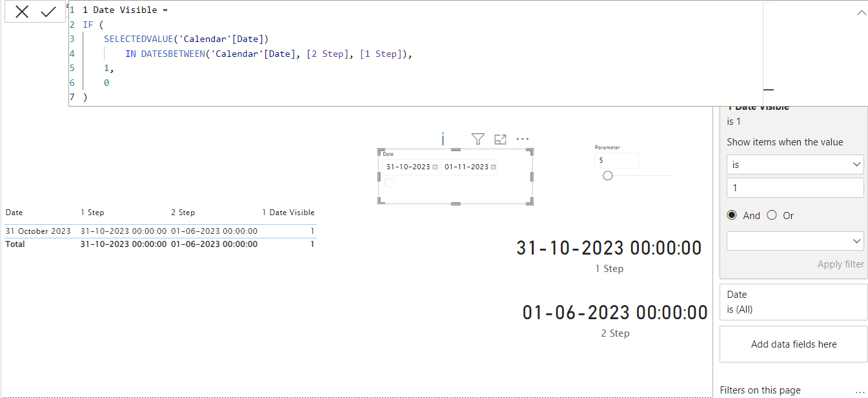Open calendar picker for end date 01-11-2023

pos(494,167)
